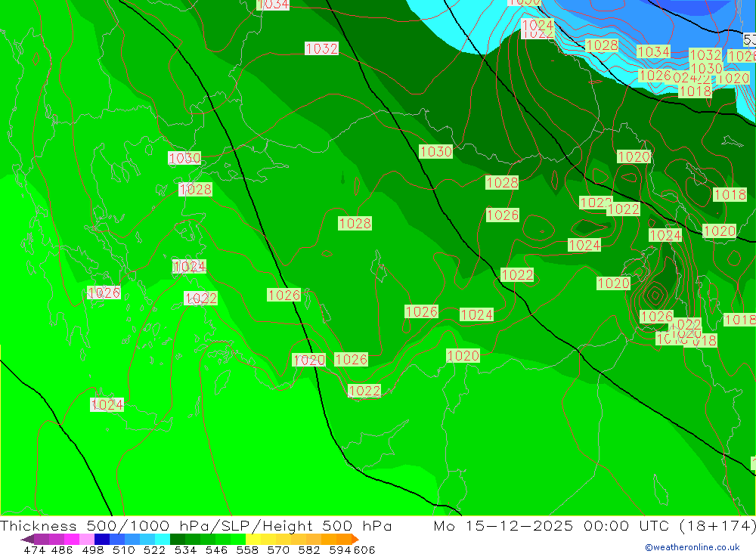Click the '606' legend value
756x554 pixels.
(364, 549)
